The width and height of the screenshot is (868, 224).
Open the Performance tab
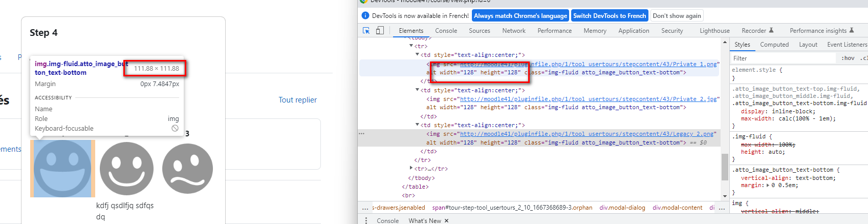[x=554, y=31]
